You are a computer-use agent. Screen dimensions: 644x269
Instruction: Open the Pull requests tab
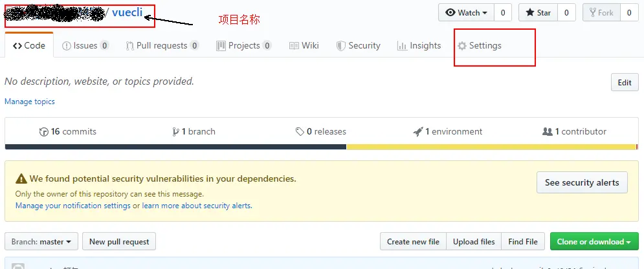[162, 45]
